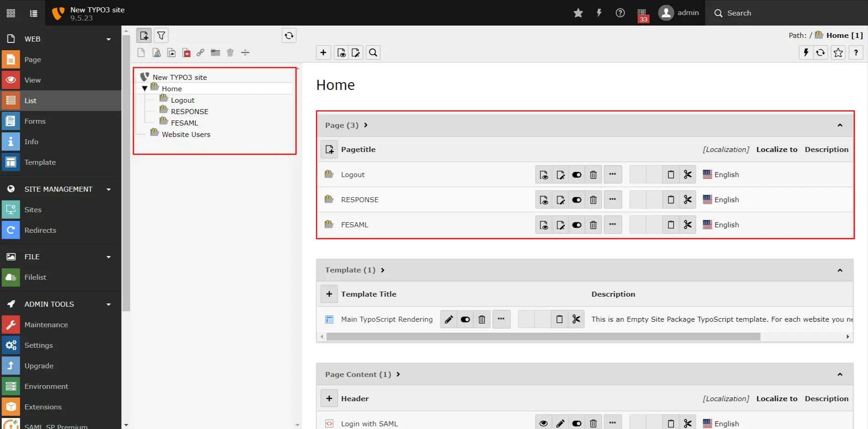Collapse the Page Content (1) table
The height and width of the screenshot is (429, 868).
[x=840, y=374]
